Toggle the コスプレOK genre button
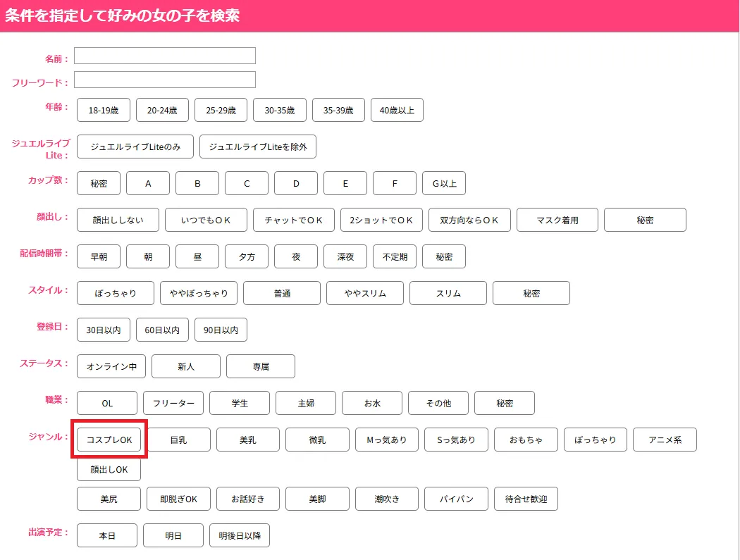740x560 pixels. coord(109,440)
